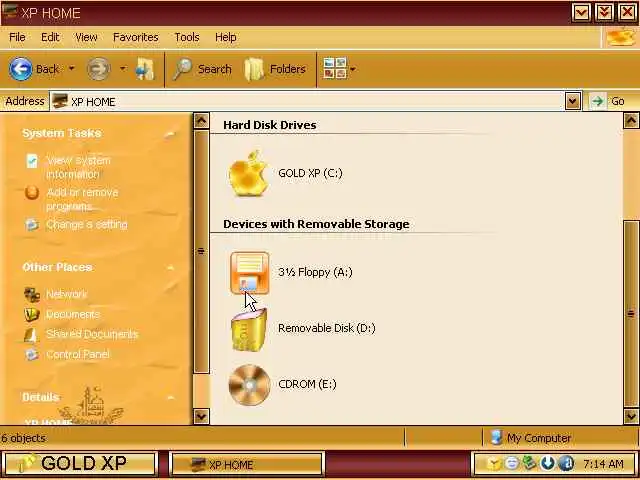Open the View menu
This screenshot has height=480, width=640.
click(x=86, y=37)
